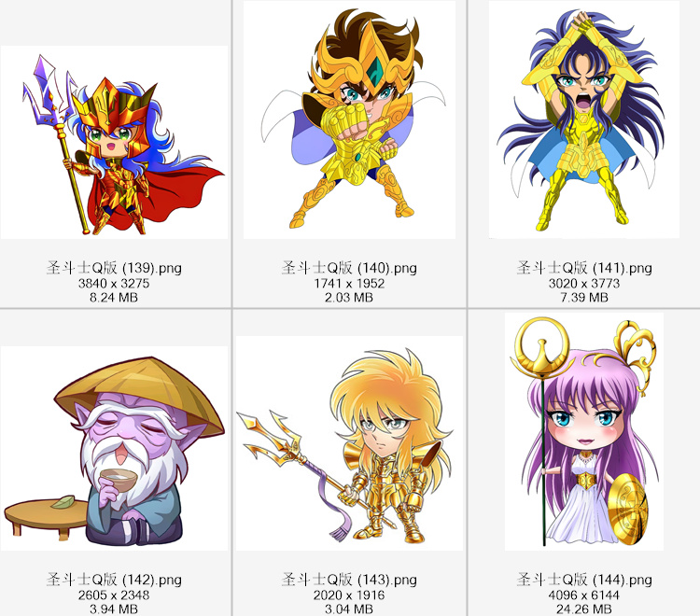Click the filename 圣斗士Q版 (142).png
Image resolution: width=700 pixels, height=616 pixels.
(x=114, y=580)
